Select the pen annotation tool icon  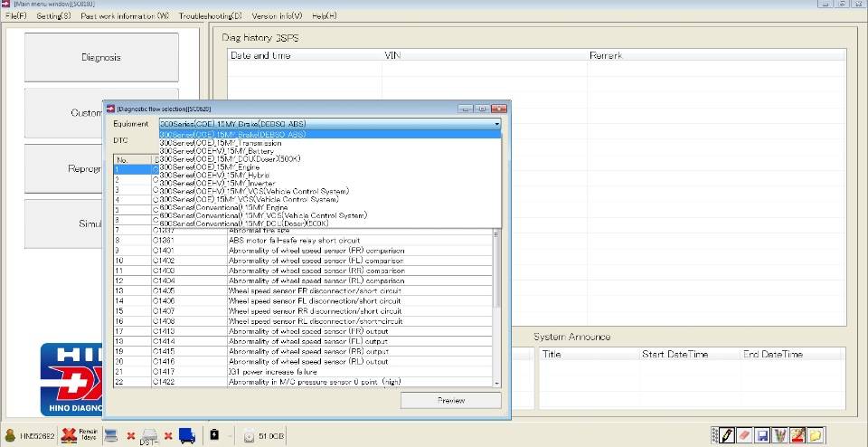click(729, 435)
